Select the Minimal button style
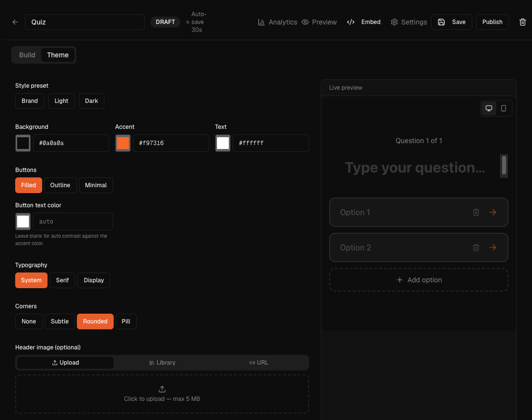Image resolution: width=532 pixels, height=420 pixels. (x=96, y=185)
